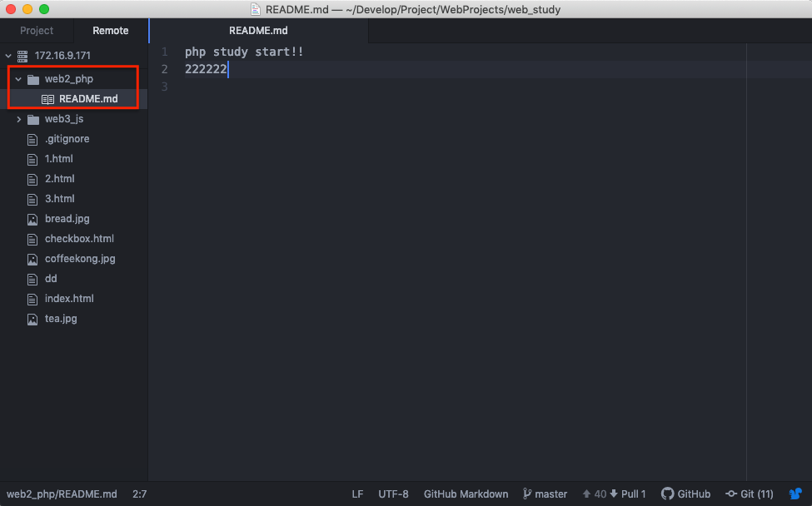Click the file icon of checkbox.html
This screenshot has height=506, width=812.
click(x=32, y=239)
